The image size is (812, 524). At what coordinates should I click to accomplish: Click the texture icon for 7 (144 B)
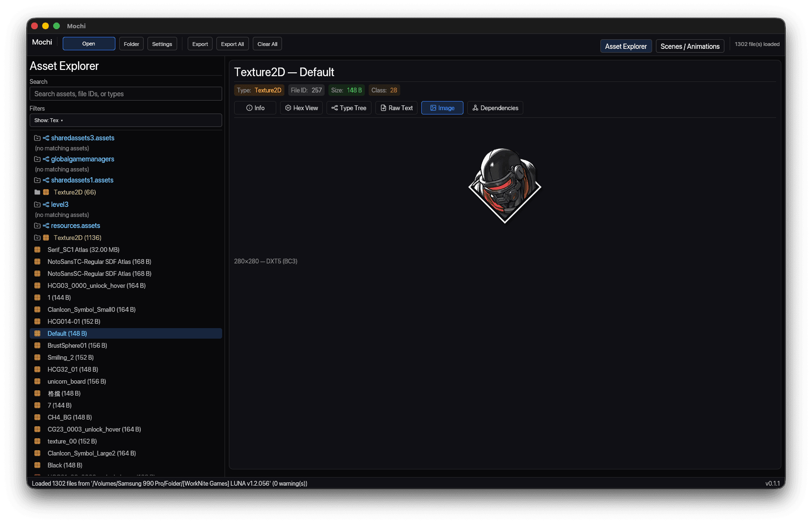(37, 405)
